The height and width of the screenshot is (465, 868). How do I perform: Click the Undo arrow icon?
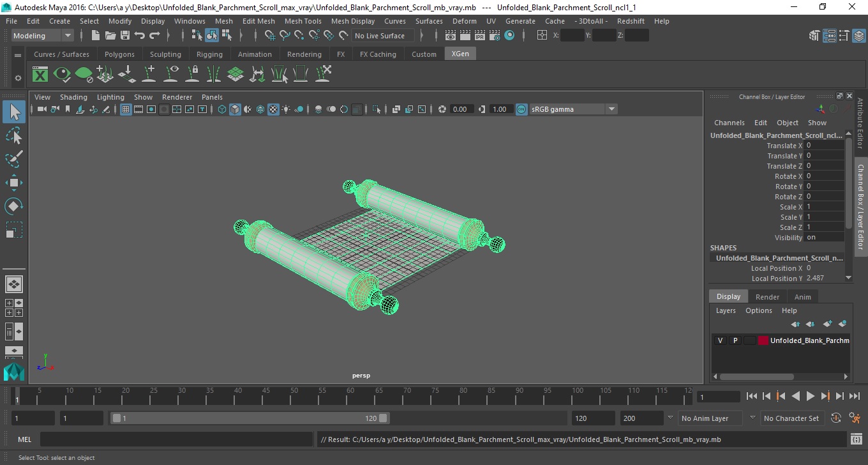[140, 36]
